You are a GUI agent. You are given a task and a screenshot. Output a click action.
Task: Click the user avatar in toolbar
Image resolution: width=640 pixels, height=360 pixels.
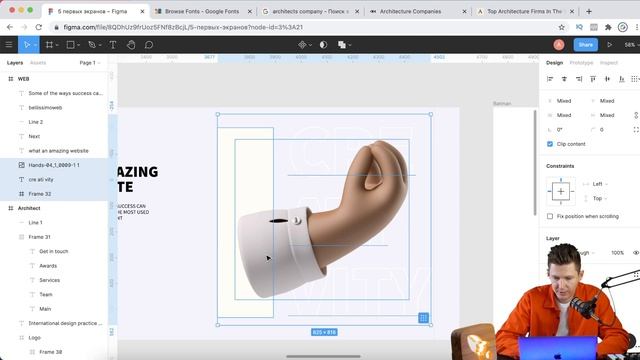coord(559,44)
